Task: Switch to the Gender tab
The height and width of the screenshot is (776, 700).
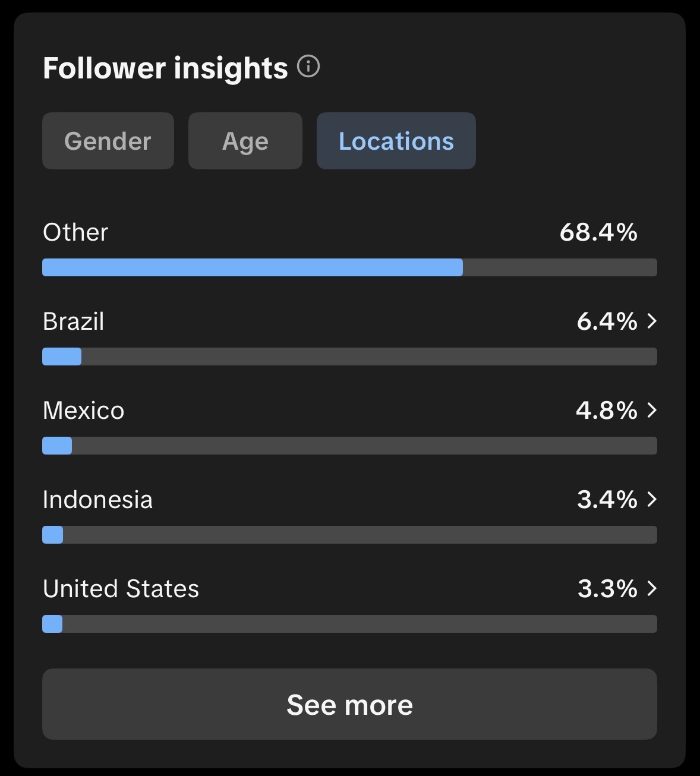Action: click(108, 141)
